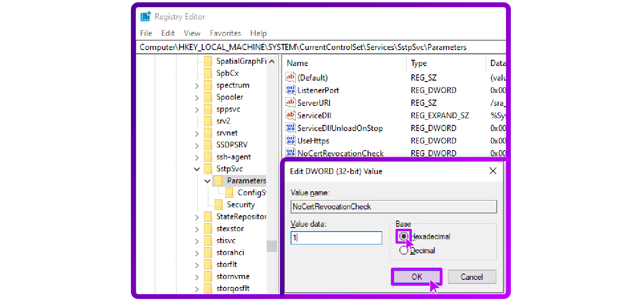Click the Value name field NoCertRevocationCheck
Screen dimensions: 644x302
(394, 207)
